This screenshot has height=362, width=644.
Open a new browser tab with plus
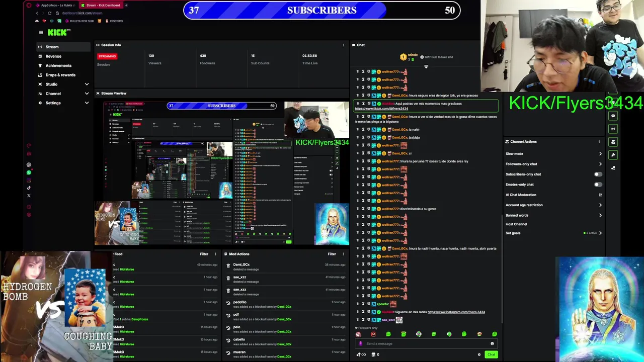click(126, 5)
